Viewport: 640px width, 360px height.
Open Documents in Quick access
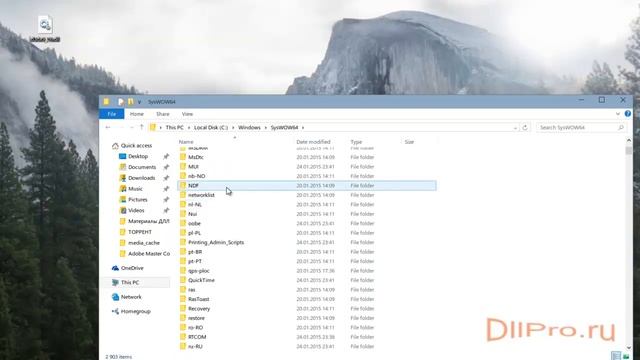pyautogui.click(x=142, y=167)
